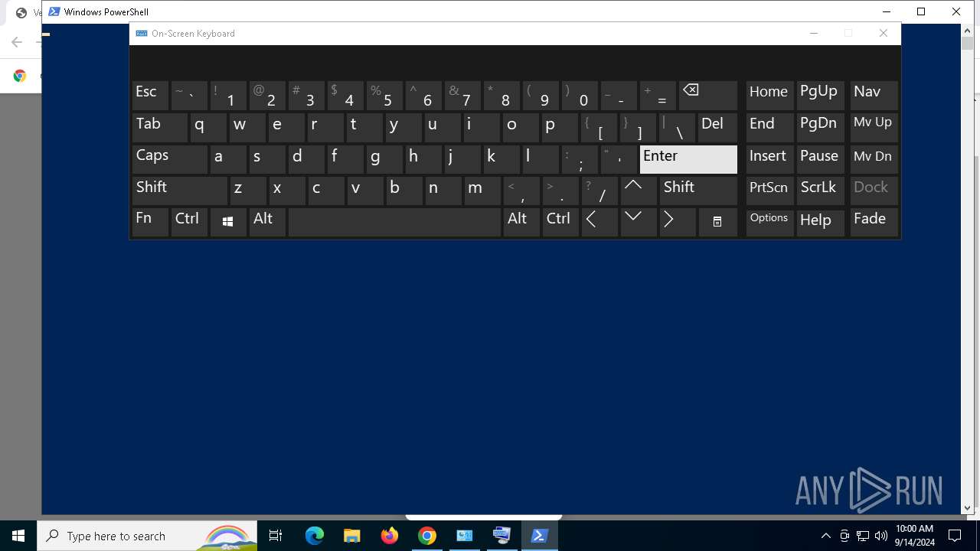Tap the End key
Image resolution: width=980 pixels, height=551 pixels.
[x=769, y=128]
